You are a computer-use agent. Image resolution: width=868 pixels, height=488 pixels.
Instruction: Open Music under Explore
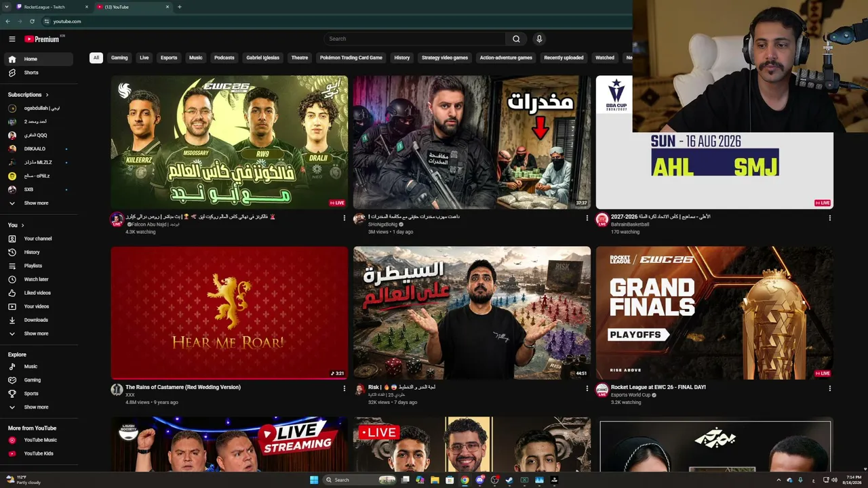(x=38, y=367)
